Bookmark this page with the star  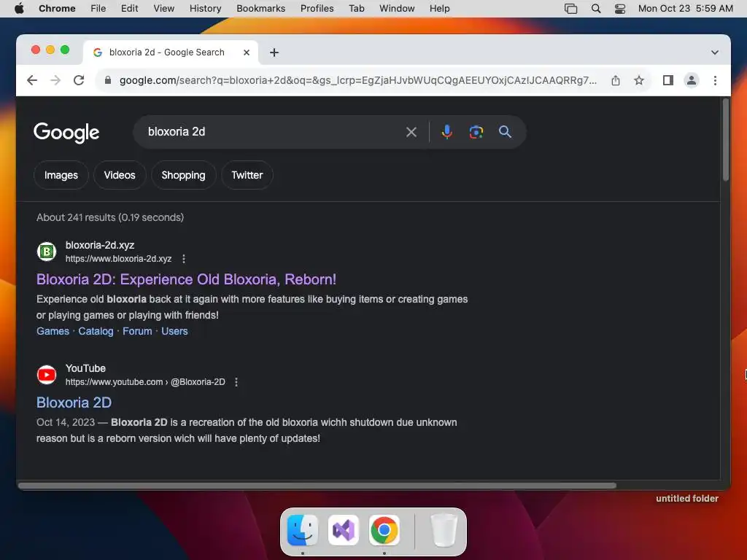click(x=639, y=80)
